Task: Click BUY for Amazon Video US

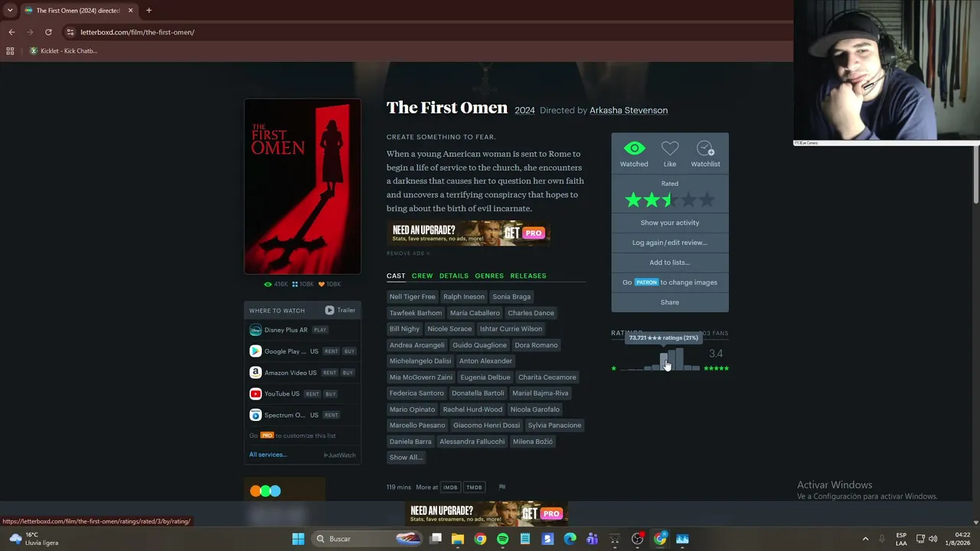Action: (348, 373)
